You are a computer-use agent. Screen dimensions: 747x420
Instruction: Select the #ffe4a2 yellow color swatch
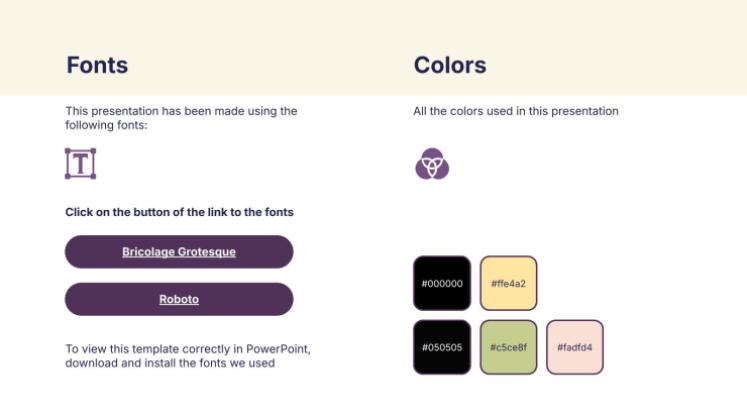[x=508, y=284]
